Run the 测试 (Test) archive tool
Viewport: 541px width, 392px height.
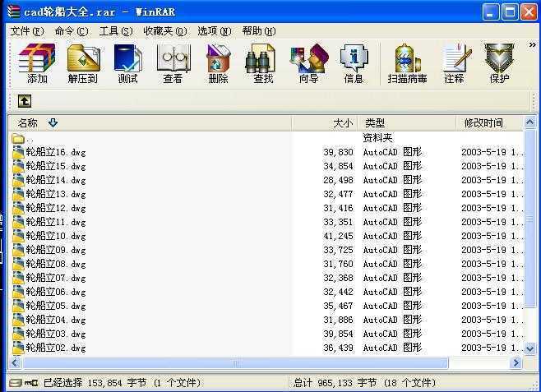127,64
